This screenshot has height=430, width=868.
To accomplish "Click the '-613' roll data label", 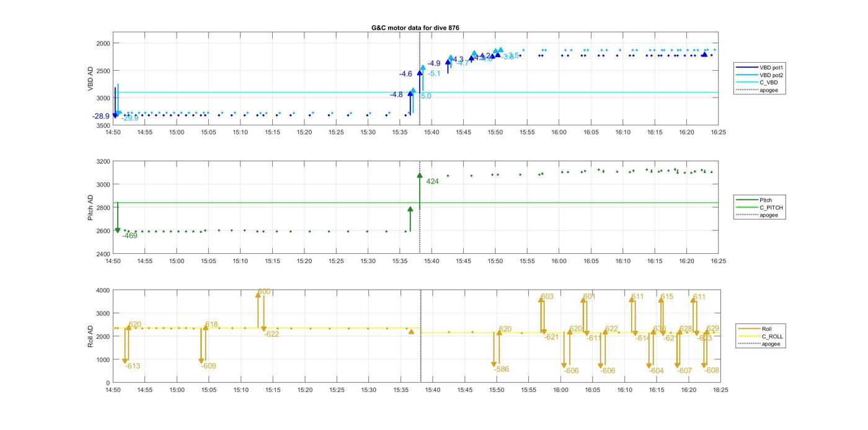I will pyautogui.click(x=133, y=366).
